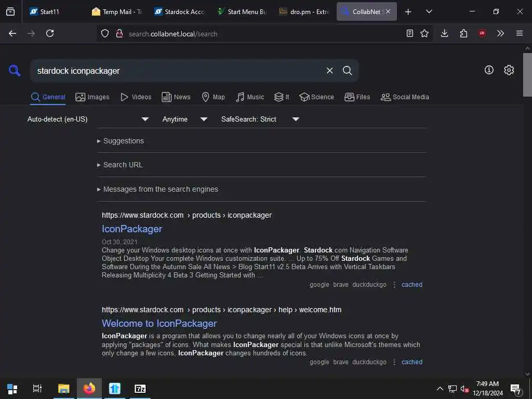Open the tracking protection shield icon

(105, 33)
